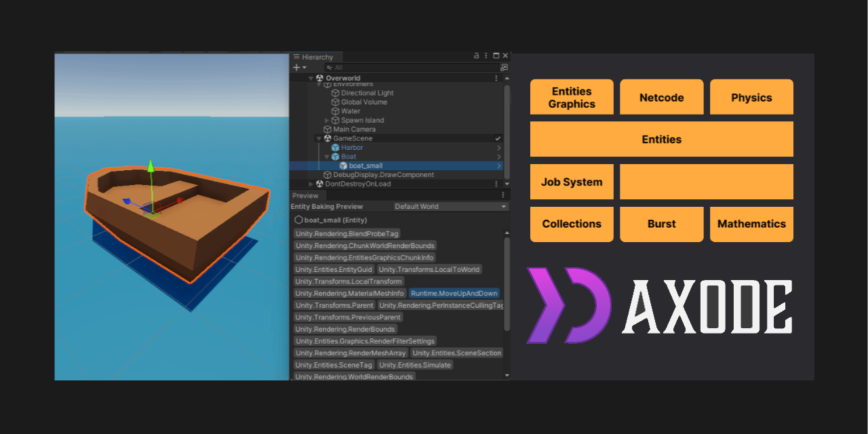Expand the DontDestroyOnLoad node

tap(311, 184)
